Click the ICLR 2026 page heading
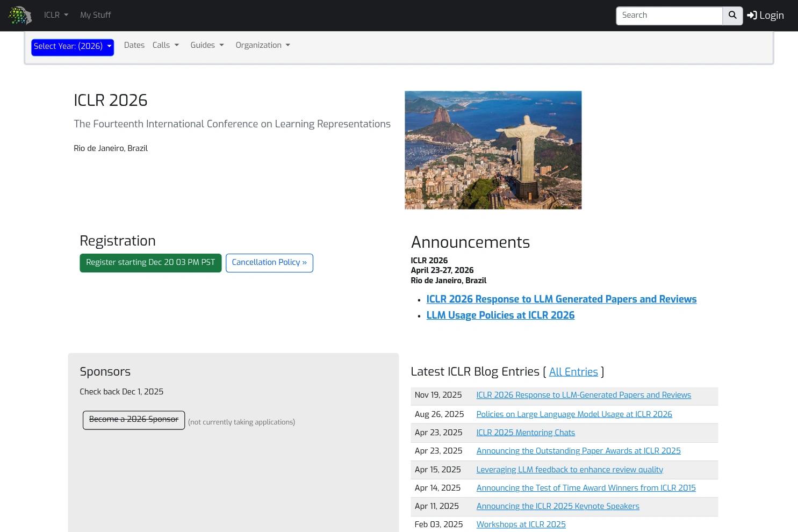 point(111,100)
